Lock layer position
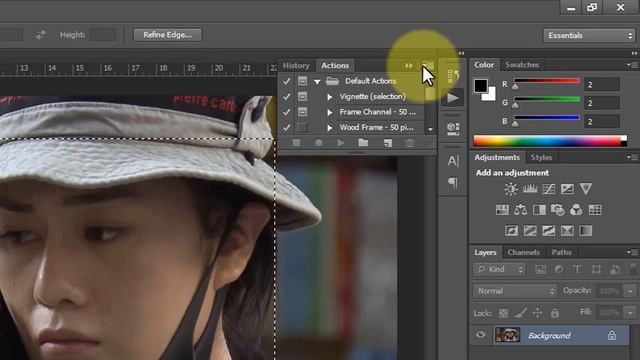 click(x=538, y=313)
